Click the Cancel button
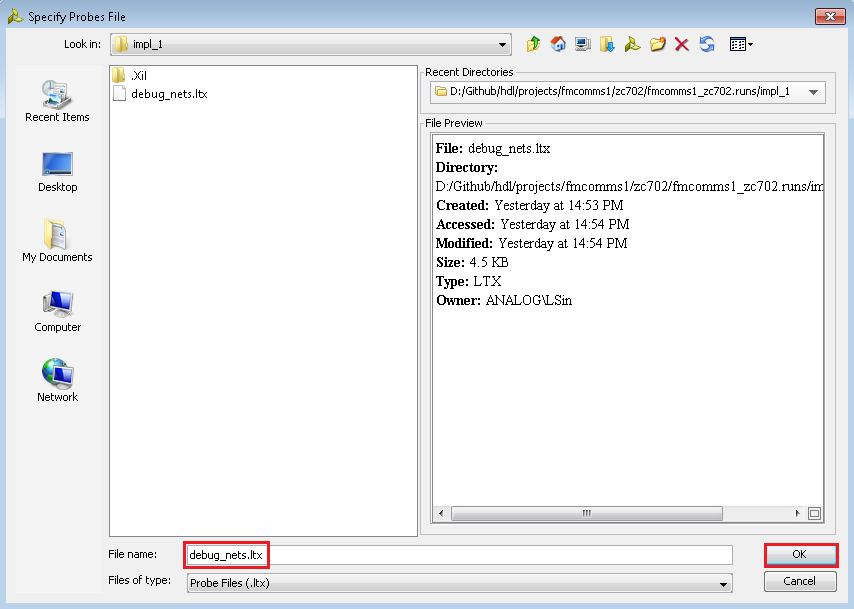This screenshot has width=854, height=609. pyautogui.click(x=800, y=581)
